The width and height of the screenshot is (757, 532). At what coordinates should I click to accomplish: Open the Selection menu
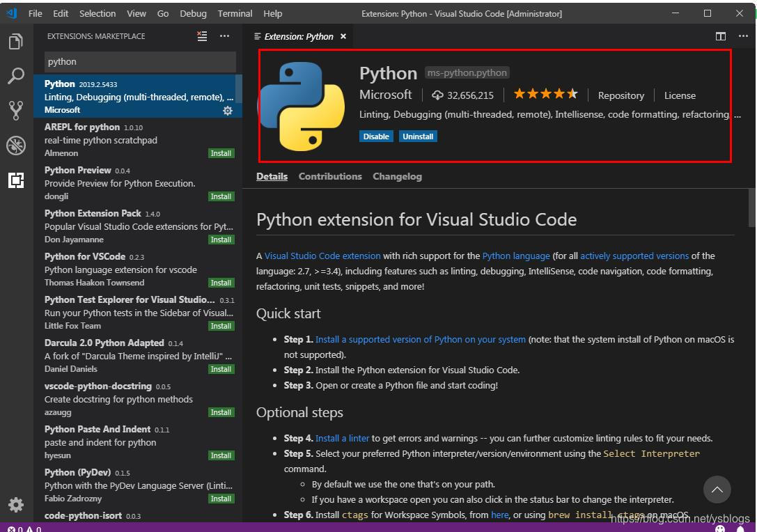[x=97, y=13]
